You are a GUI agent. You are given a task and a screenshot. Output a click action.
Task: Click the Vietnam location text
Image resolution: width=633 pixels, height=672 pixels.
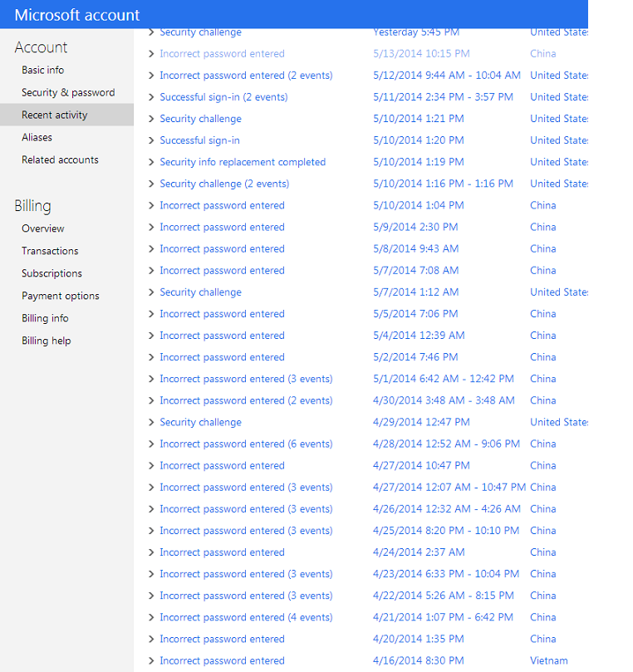click(x=548, y=660)
